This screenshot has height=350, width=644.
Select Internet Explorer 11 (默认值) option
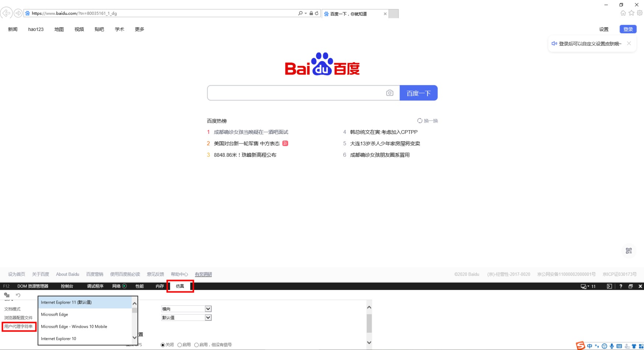(x=85, y=302)
